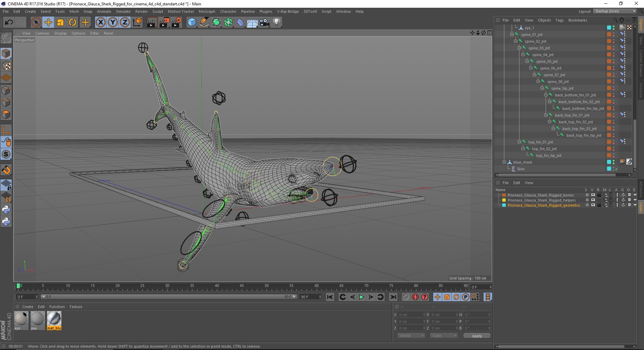Switch to Polygons mode icon

click(6, 115)
